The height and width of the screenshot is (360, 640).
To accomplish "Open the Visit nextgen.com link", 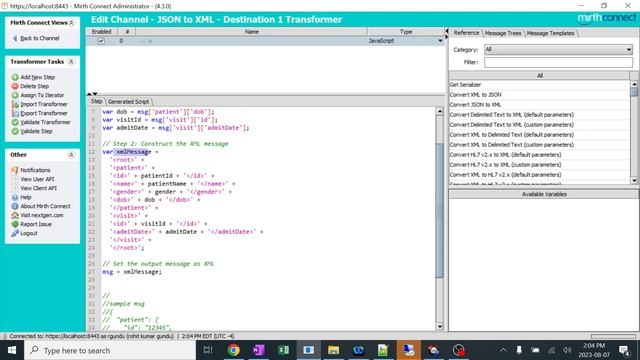I will pyautogui.click(x=42, y=215).
